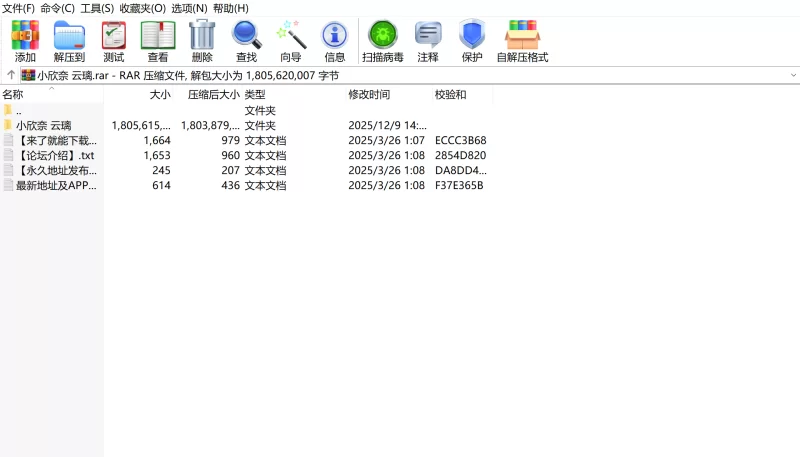
Task: Sort by 名称 column header
Action: point(52,94)
